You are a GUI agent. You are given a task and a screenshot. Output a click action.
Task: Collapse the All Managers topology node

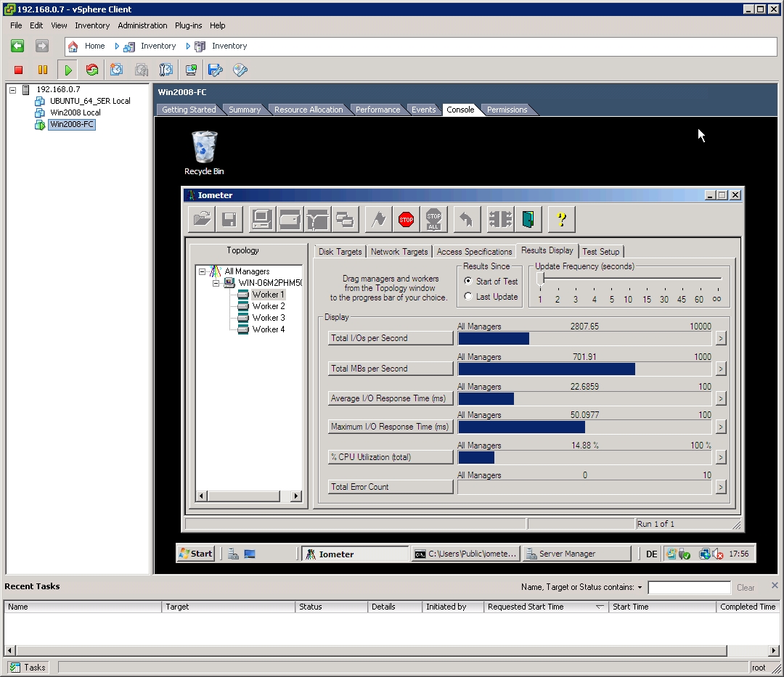click(x=202, y=271)
